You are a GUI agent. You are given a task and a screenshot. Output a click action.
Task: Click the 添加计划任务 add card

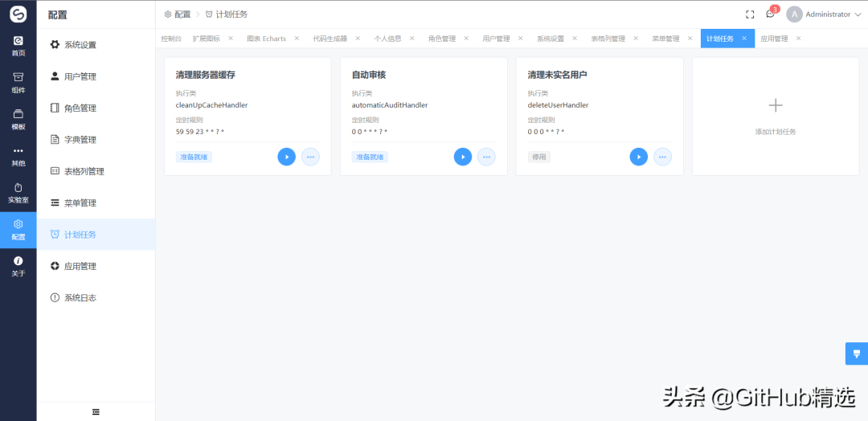776,116
